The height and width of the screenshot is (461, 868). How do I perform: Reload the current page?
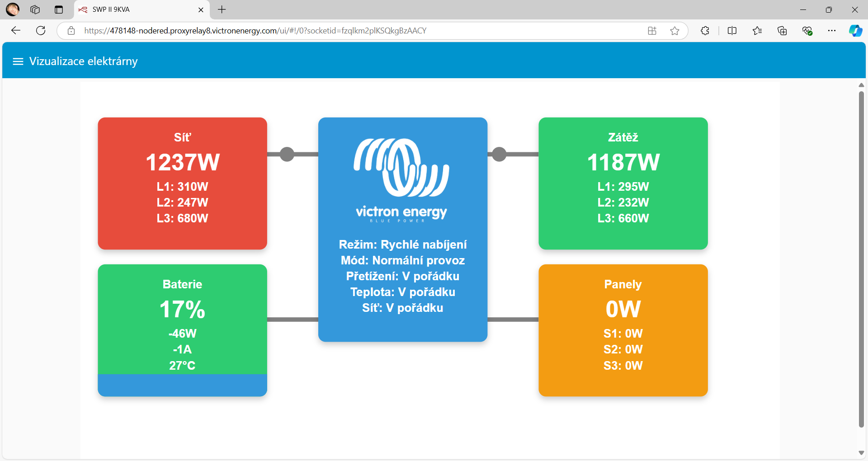tap(41, 31)
